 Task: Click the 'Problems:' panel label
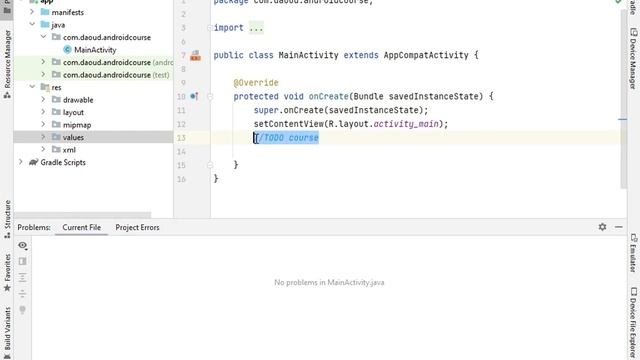(x=34, y=227)
